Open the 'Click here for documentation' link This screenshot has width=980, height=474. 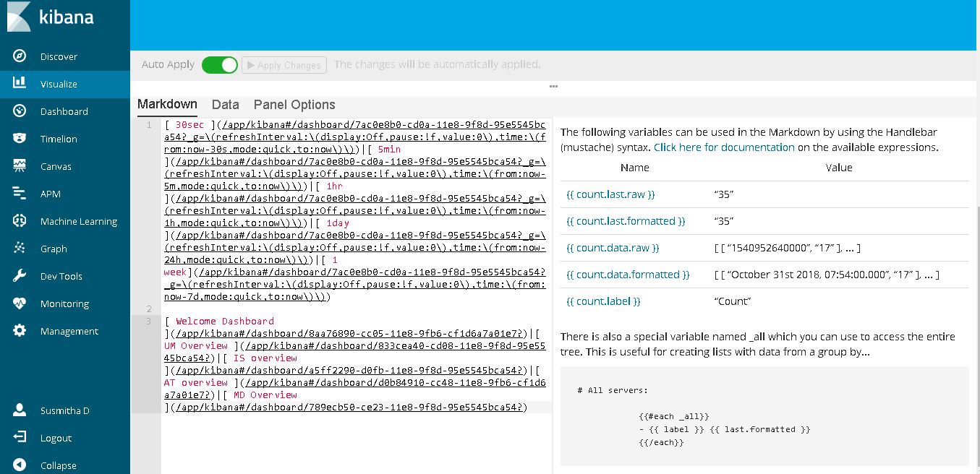click(724, 147)
